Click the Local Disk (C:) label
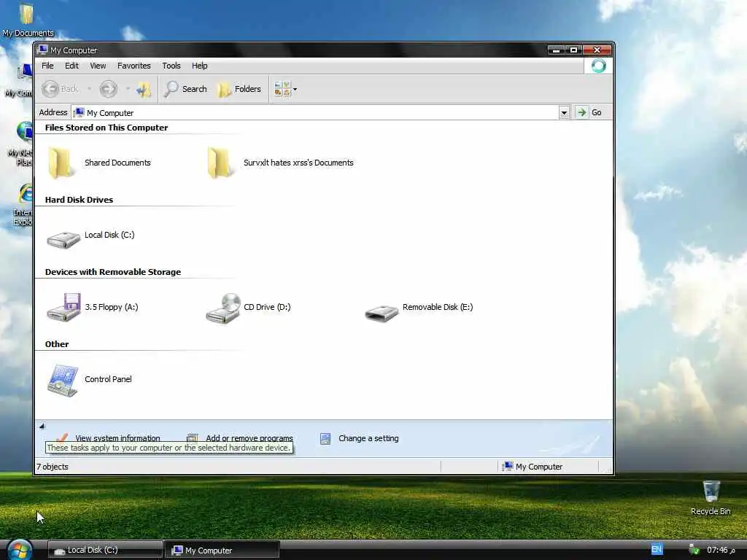 [109, 235]
